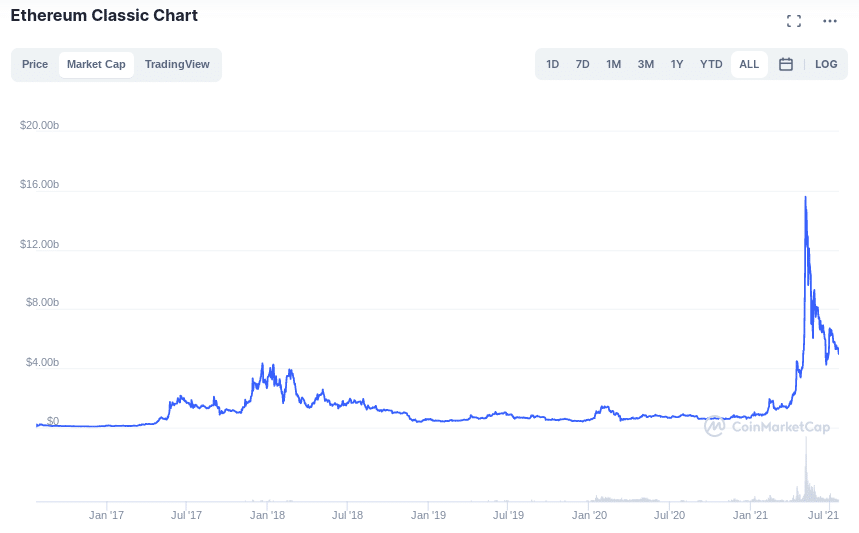
Task: Click the Jul '20 x-axis label
Action: (x=669, y=515)
